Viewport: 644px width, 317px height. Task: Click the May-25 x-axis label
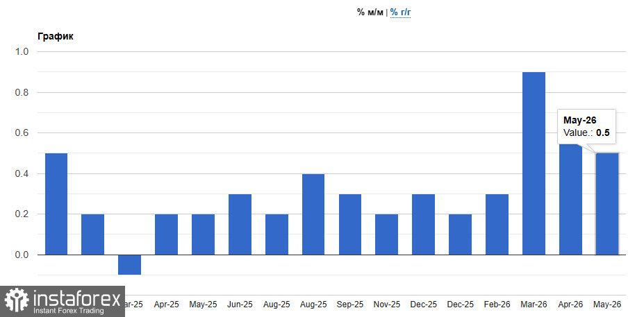tap(203, 305)
